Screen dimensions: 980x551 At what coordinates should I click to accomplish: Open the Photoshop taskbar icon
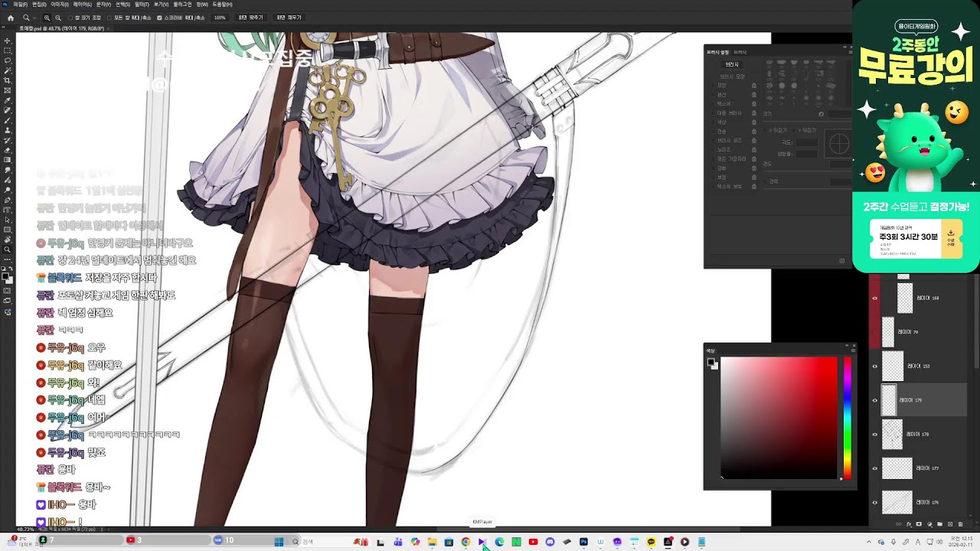coord(583,542)
